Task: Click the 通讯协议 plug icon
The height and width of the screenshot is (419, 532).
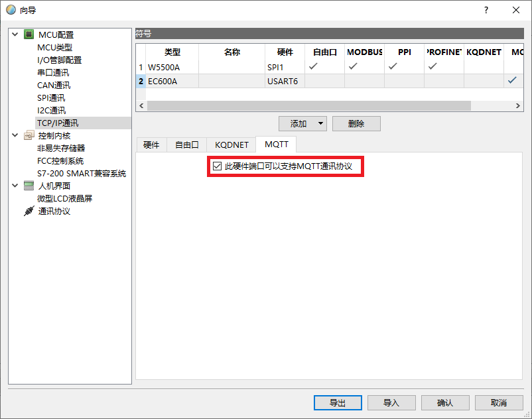Action: (29, 211)
